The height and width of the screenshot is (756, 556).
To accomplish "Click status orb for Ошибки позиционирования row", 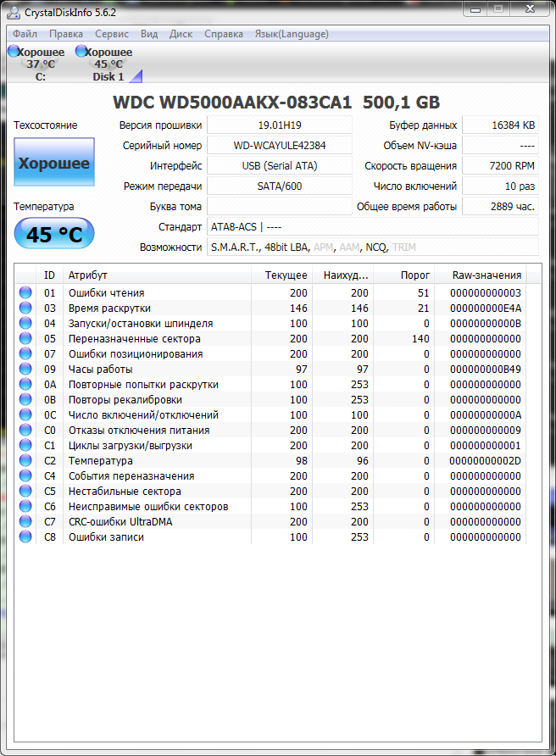I will pyautogui.click(x=25, y=353).
